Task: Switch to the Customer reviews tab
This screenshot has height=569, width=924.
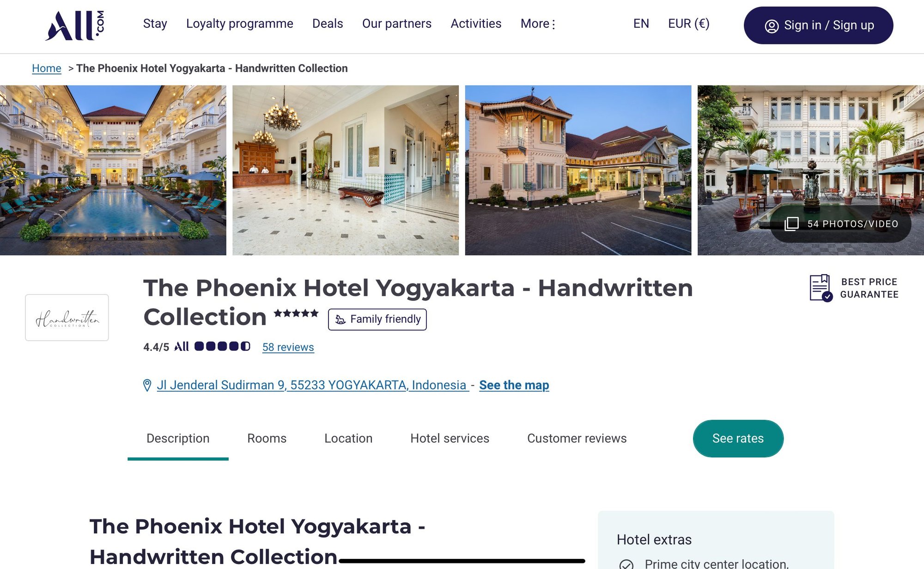Action: [x=577, y=438]
